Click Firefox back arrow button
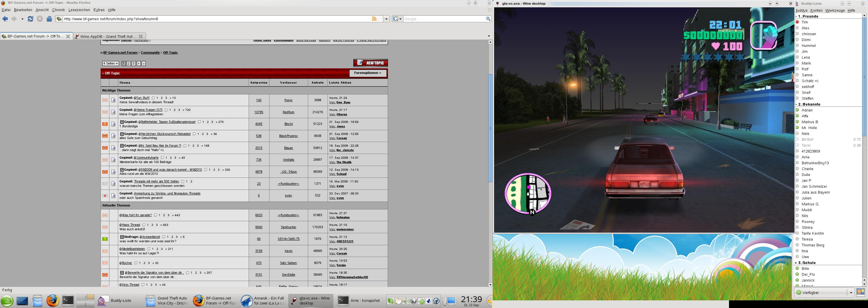Viewport: 868px width, 308px height. tap(5, 19)
